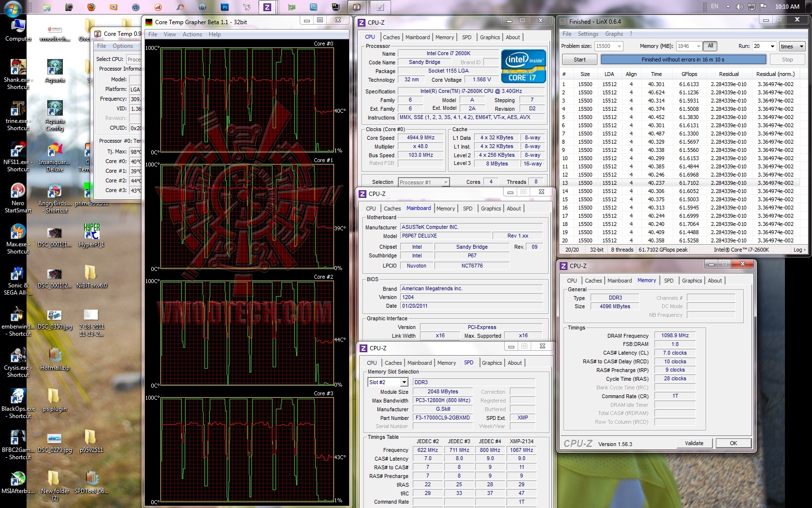The image size is (812, 508).
Task: Launch Photoshop from the taskbar
Action: pyautogui.click(x=225, y=7)
